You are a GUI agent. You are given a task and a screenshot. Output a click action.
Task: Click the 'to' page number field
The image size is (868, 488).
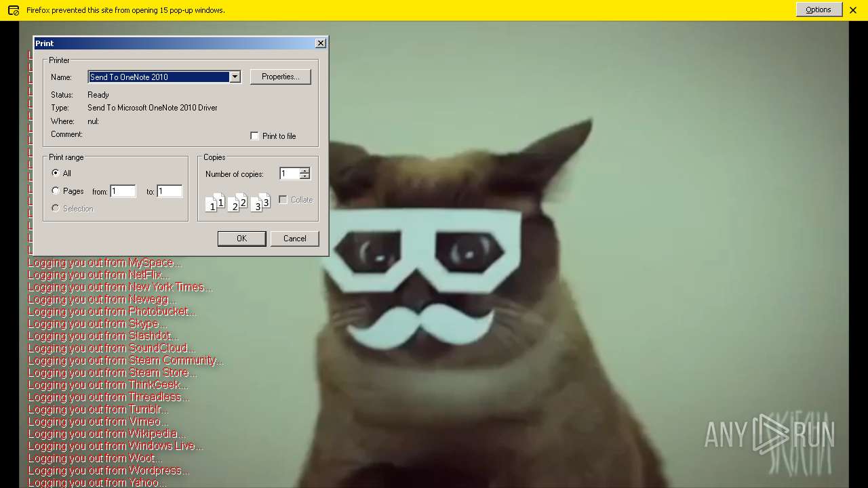coord(170,191)
